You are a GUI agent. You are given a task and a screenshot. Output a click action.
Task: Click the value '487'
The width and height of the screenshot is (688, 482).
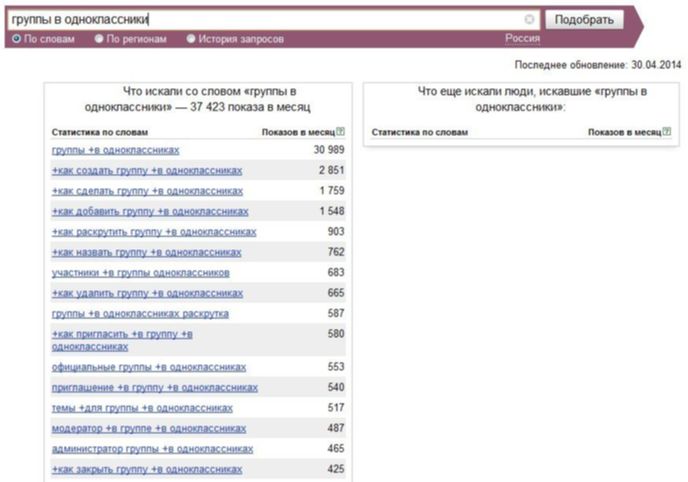(x=336, y=428)
